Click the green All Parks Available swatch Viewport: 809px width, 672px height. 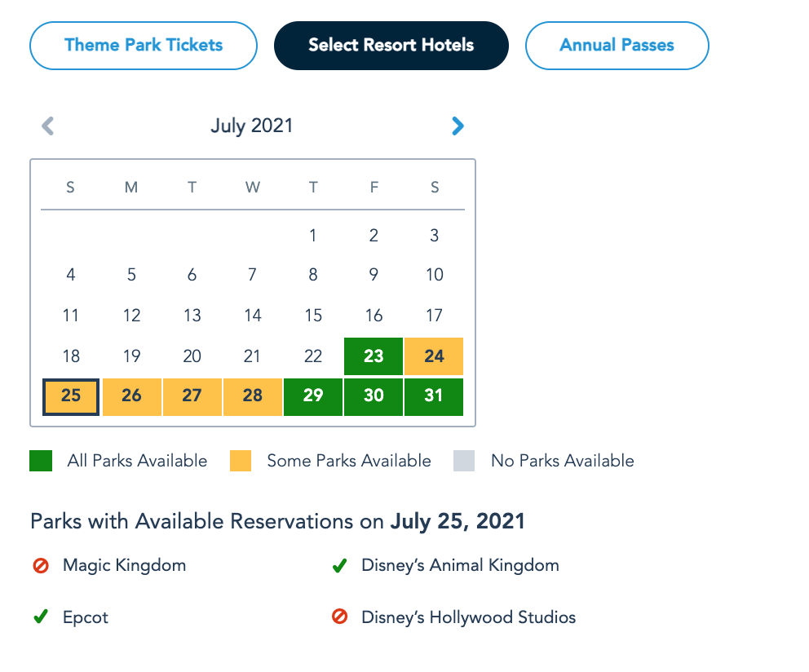[41, 461]
